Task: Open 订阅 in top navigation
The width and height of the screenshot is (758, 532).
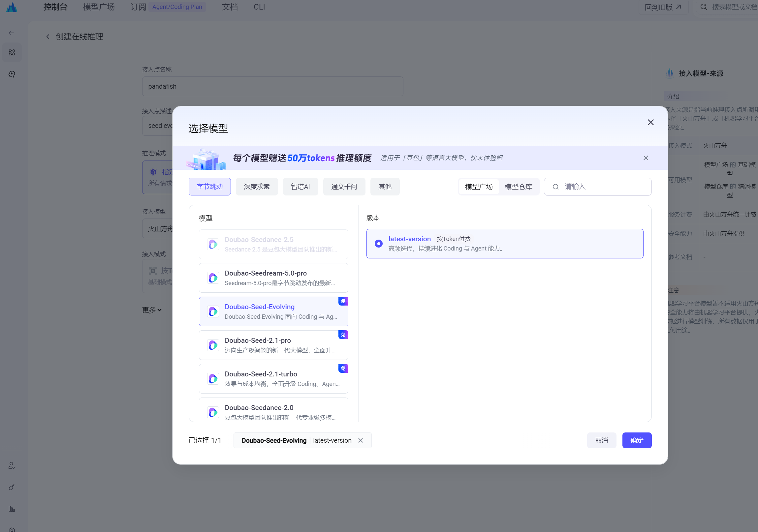Action: tap(138, 7)
